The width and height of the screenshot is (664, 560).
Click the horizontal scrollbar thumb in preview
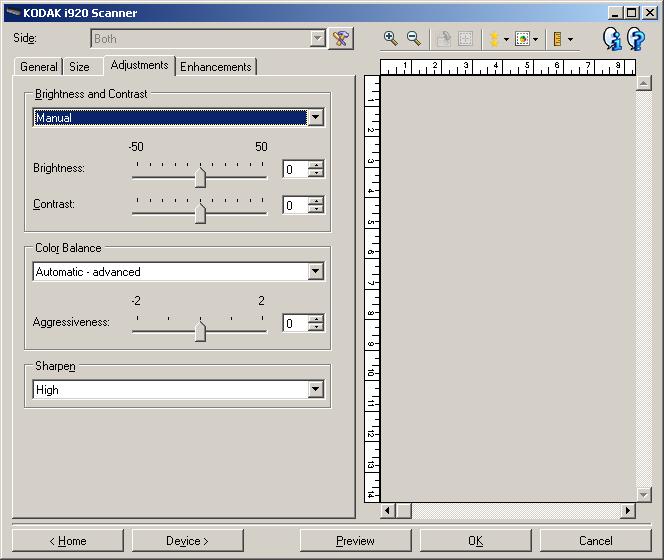click(403, 510)
